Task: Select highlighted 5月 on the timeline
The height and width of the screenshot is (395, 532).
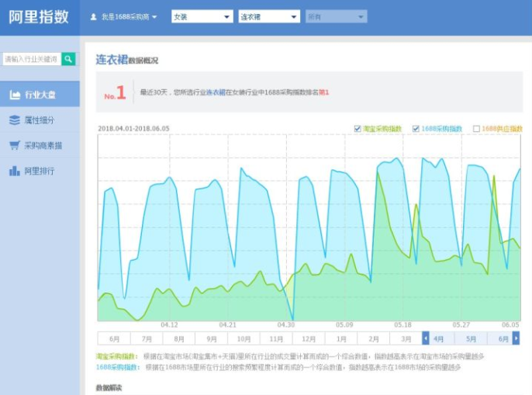Action: 471,338
